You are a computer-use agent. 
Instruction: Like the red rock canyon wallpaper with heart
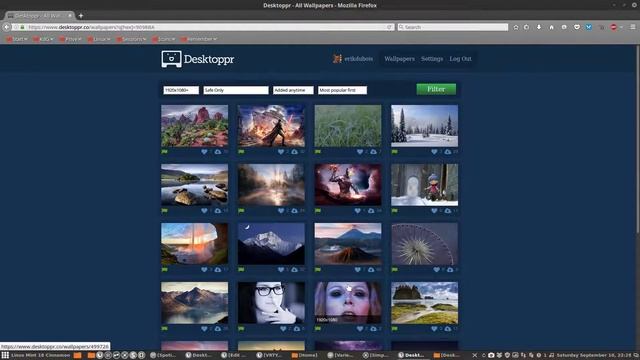204,152
